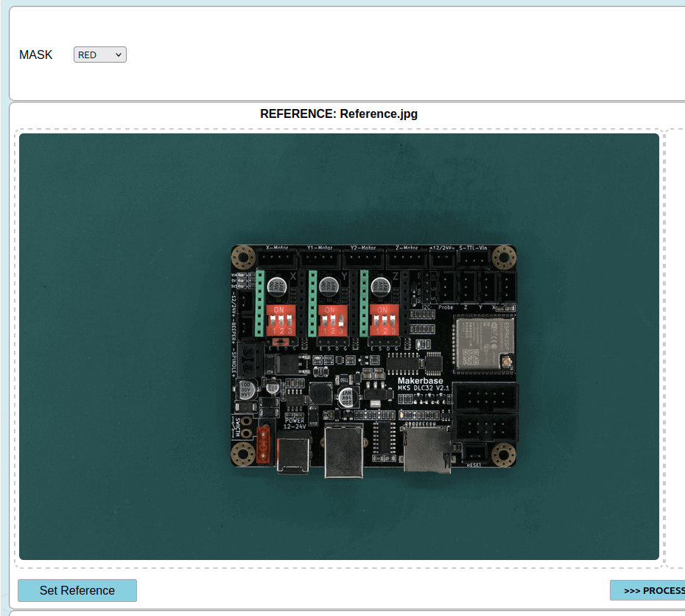Click the REFERENCE: Reference.jpg title

(x=339, y=113)
